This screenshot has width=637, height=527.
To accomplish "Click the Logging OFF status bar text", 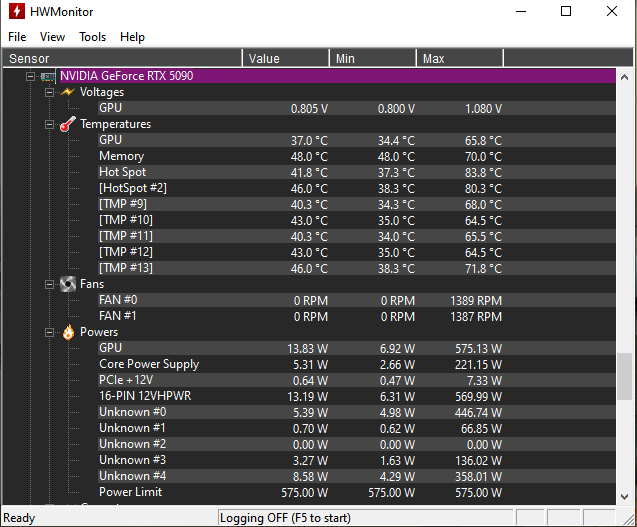I will point(285,518).
